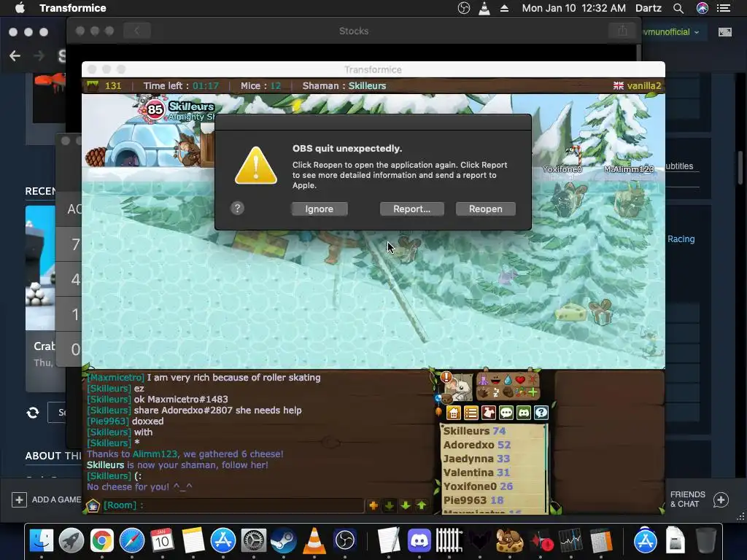Image resolution: width=747 pixels, height=560 pixels.
Task: Click vanilla2 room name in game header
Action: pyautogui.click(x=644, y=86)
